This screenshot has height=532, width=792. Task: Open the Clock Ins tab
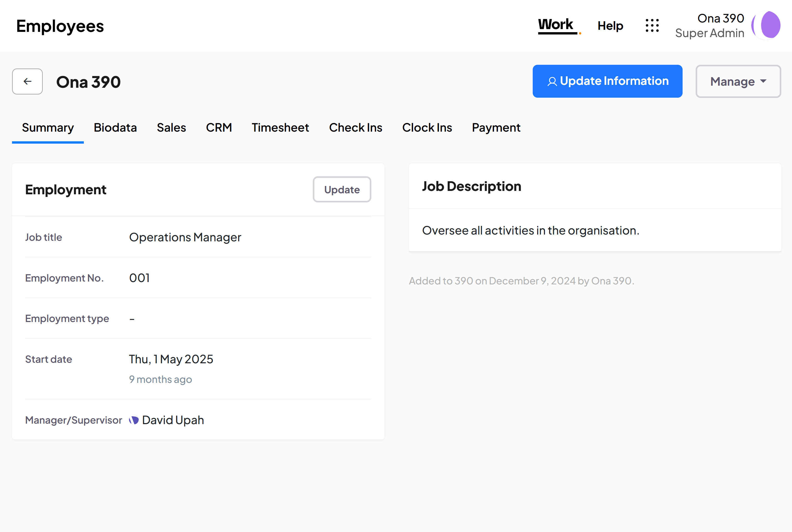[427, 127]
